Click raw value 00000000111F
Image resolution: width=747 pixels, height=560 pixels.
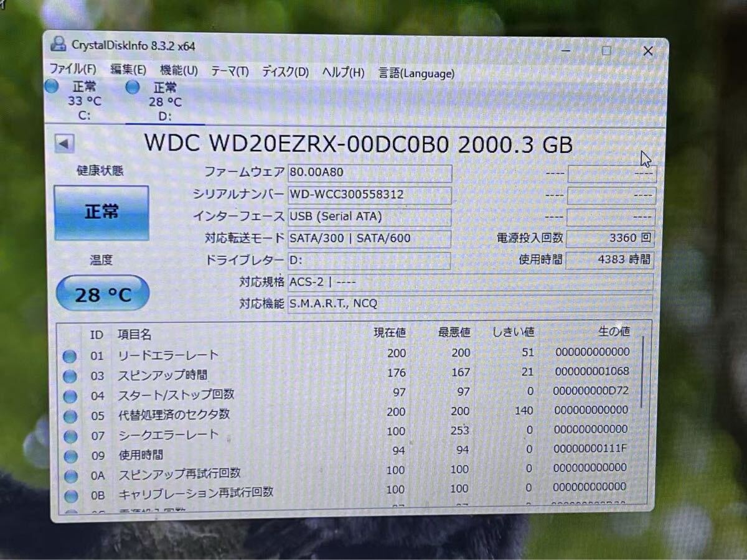point(591,448)
